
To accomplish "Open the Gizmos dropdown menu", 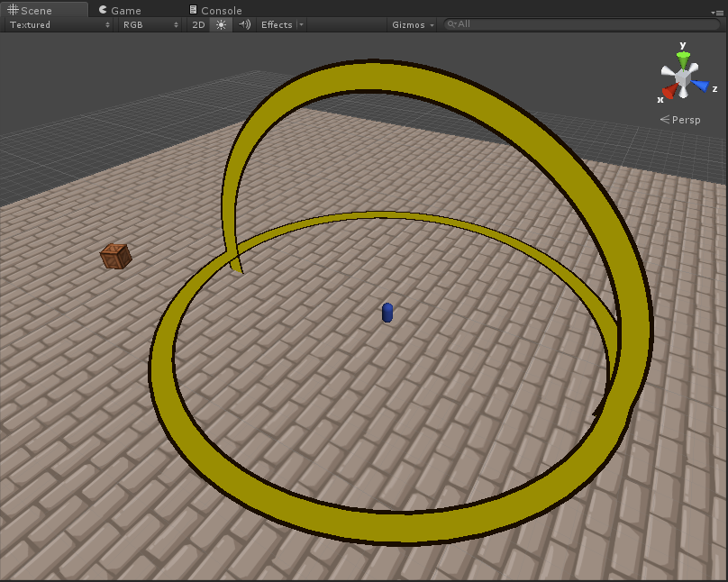I will pos(413,24).
